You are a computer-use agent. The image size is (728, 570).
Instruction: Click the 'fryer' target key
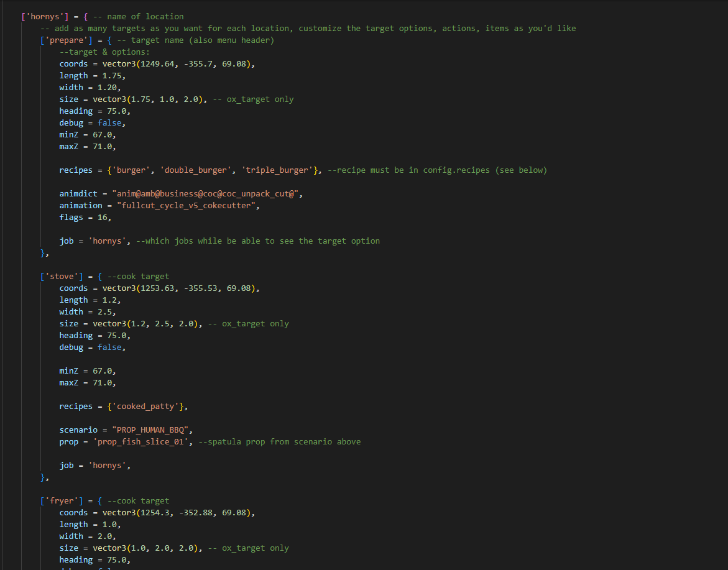pyautogui.click(x=61, y=500)
